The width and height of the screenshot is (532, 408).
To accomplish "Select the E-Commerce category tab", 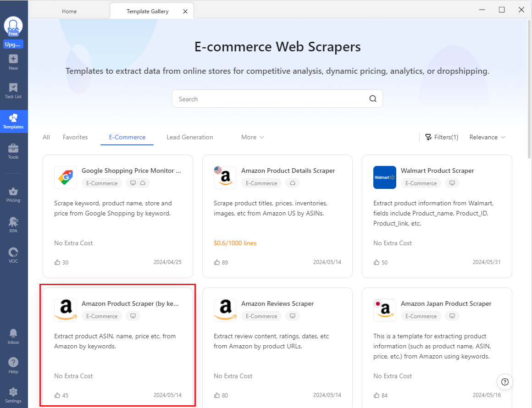I will point(127,137).
